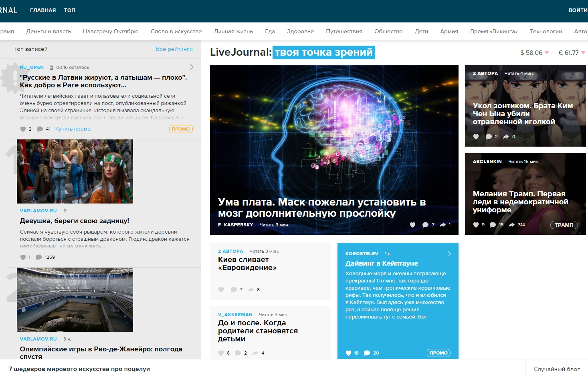The height and width of the screenshot is (375, 588).
Task: Select 'Навстречу Октябрю' category tab
Action: pyautogui.click(x=111, y=31)
